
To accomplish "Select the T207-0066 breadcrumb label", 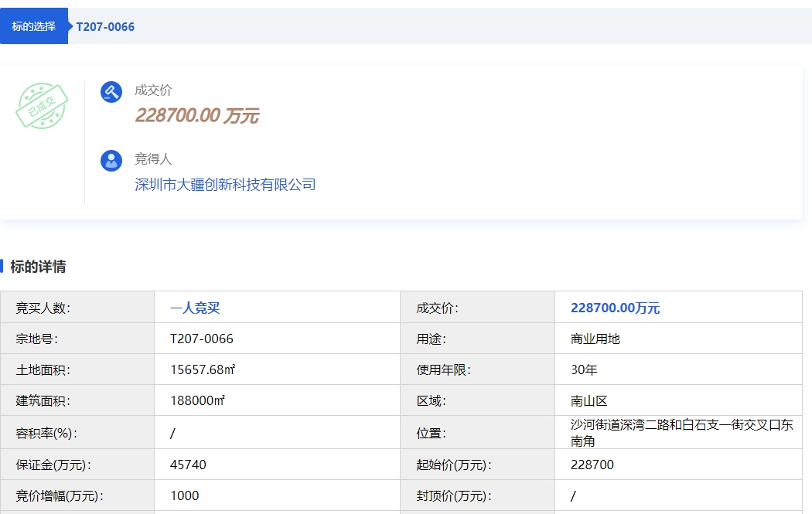I will click(105, 27).
